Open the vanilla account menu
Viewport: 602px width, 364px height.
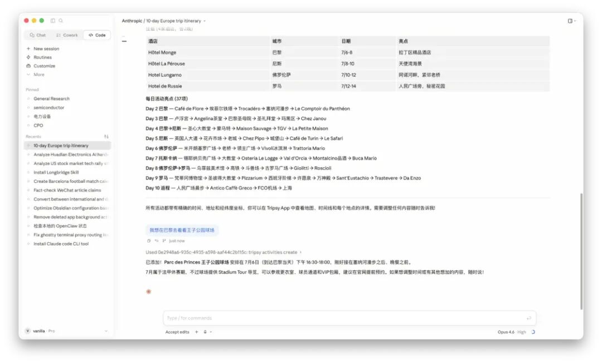pyautogui.click(x=66, y=331)
